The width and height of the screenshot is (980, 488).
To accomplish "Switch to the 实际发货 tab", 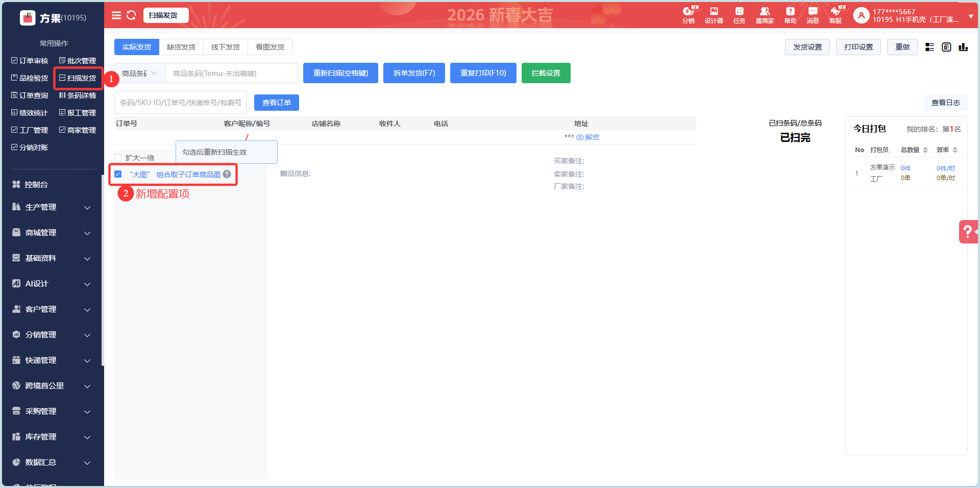I will [x=137, y=47].
